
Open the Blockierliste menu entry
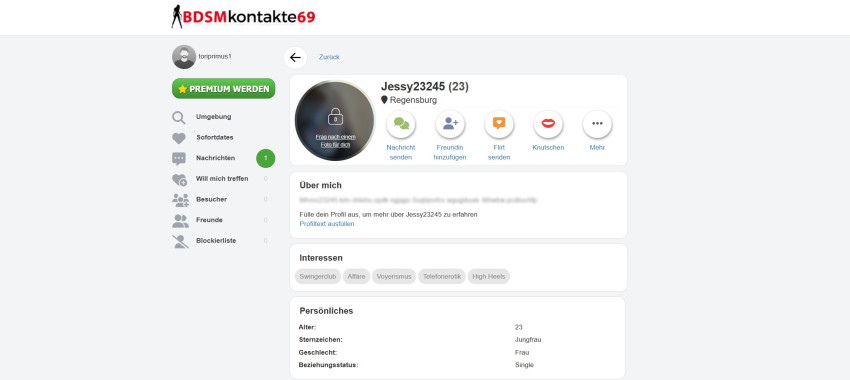(216, 241)
